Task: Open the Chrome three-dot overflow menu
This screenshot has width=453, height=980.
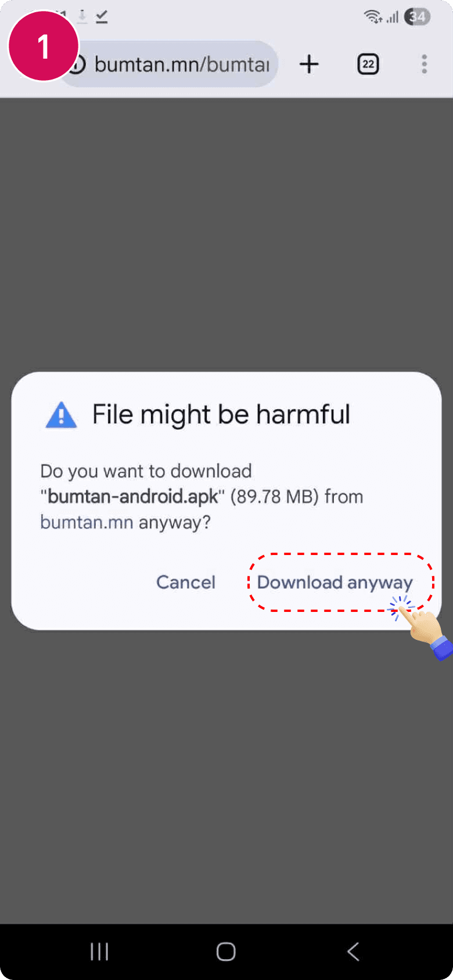Action: [x=425, y=64]
